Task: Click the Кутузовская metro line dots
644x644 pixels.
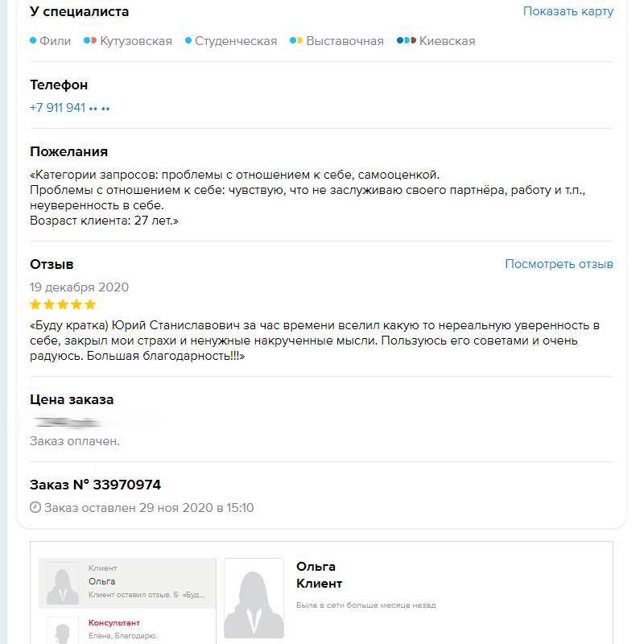Action: coord(91,41)
